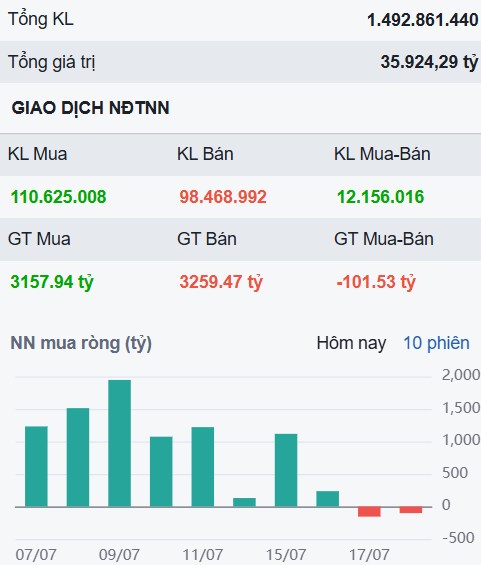Click the green bar above 11/07
Viewport: 481px width, 565px height.
point(202,467)
